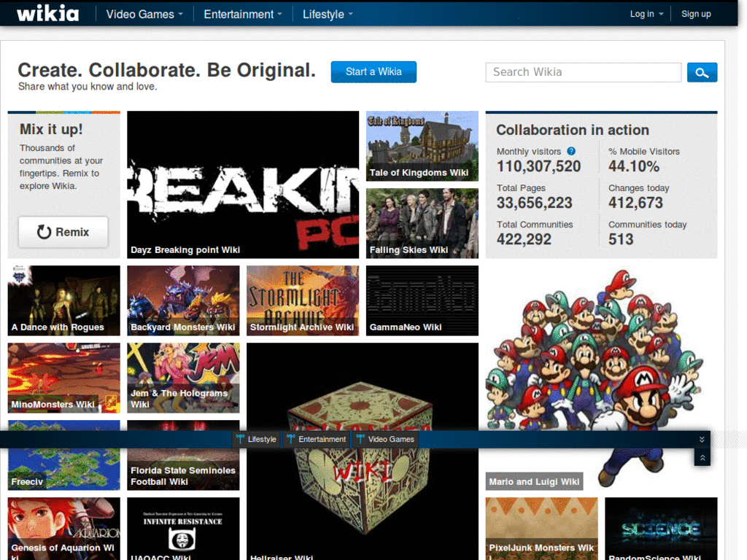Click the Communities today value 513

[621, 239]
